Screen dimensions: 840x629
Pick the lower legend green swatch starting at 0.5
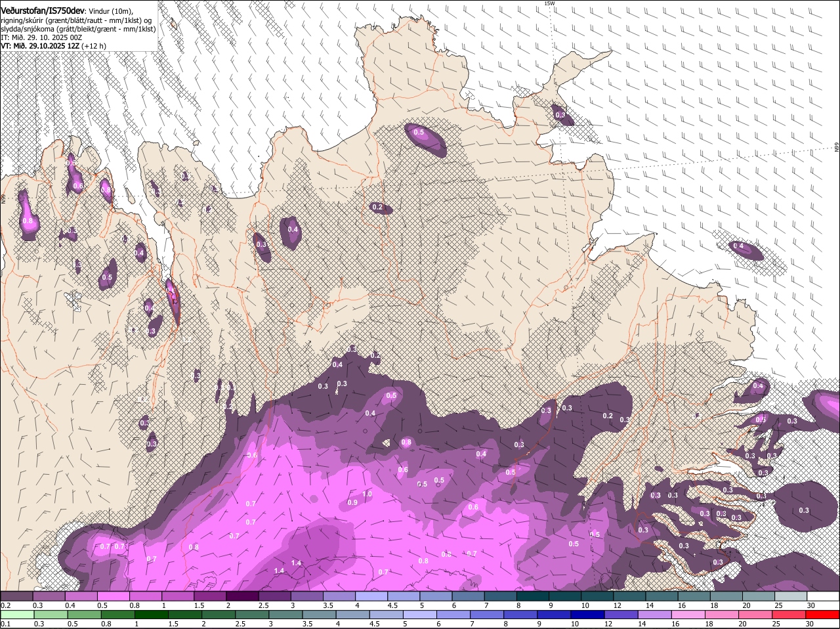(x=84, y=614)
